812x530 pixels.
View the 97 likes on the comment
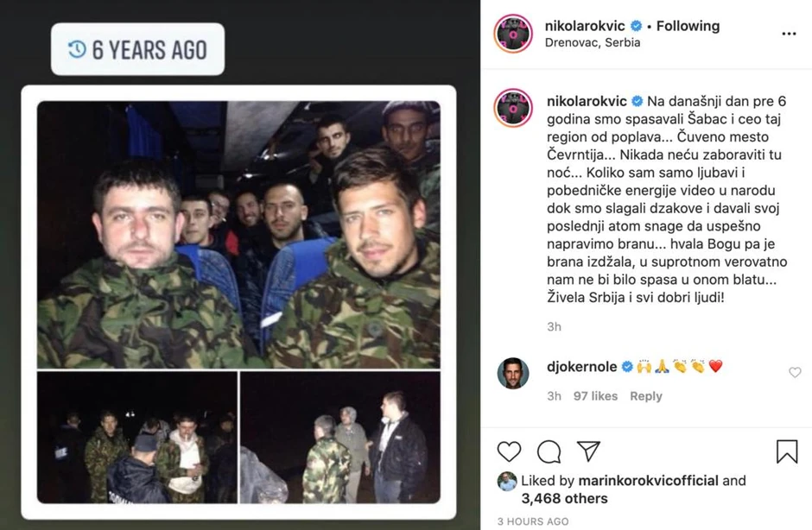point(595,396)
